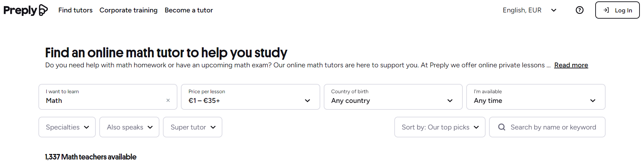This screenshot has height=164, width=644.
Task: Open the Super tutor filter
Action: point(193,127)
